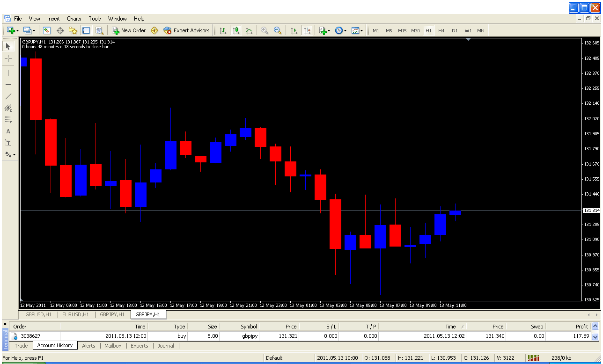Expand the Periods clock dropdown
Image resolution: width=603 pixels, height=364 pixels.
pos(341,30)
